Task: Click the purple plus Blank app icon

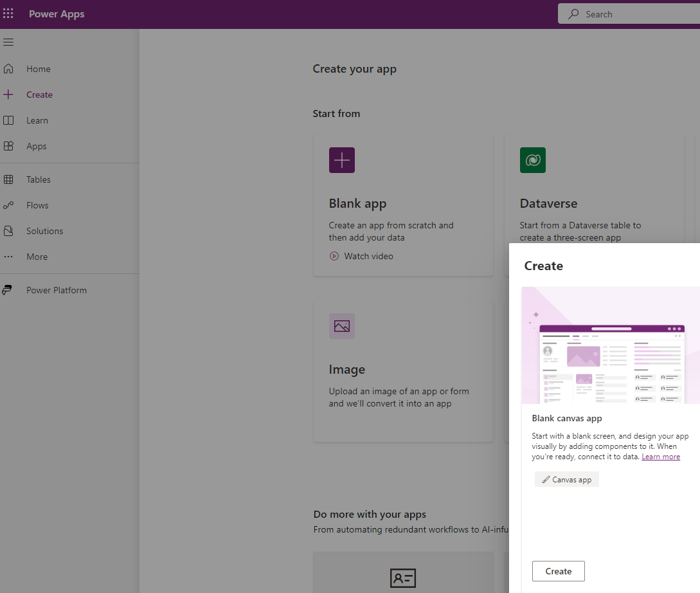Action: [x=342, y=160]
